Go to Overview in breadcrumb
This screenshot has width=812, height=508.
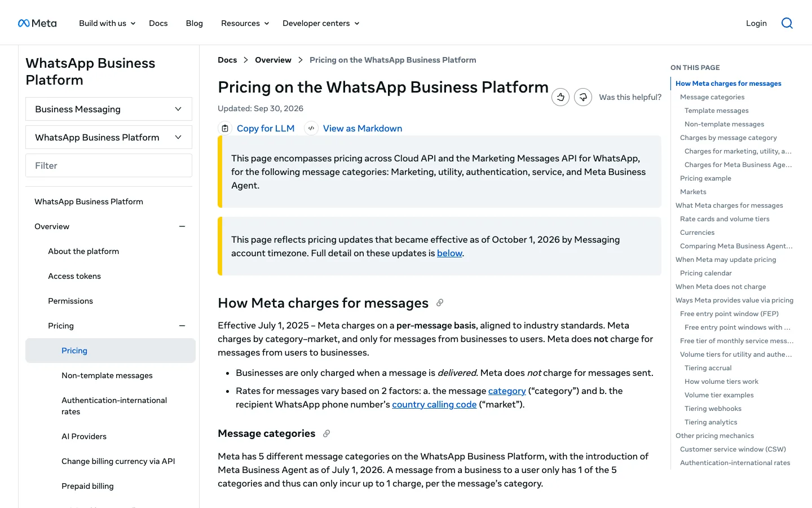(x=273, y=60)
